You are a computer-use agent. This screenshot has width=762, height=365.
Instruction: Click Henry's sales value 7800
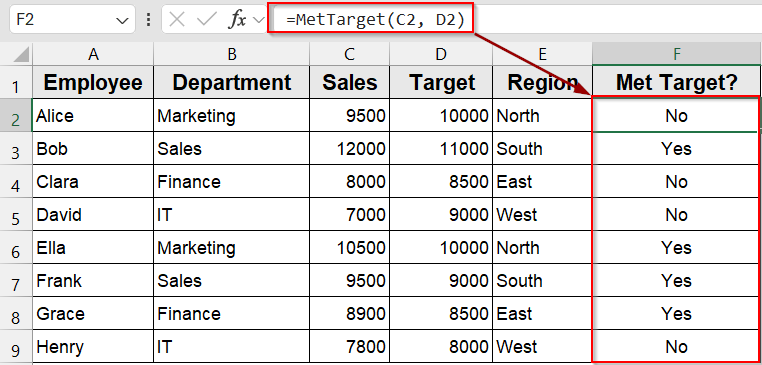[x=349, y=347]
